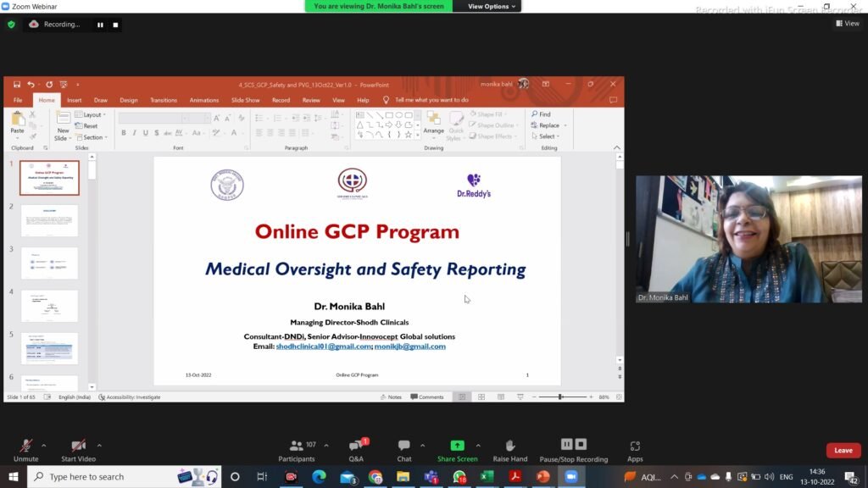Viewport: 868px width, 488px height.
Task: Click the shodhclinical01@gmail.com email link
Action: [x=323, y=347]
